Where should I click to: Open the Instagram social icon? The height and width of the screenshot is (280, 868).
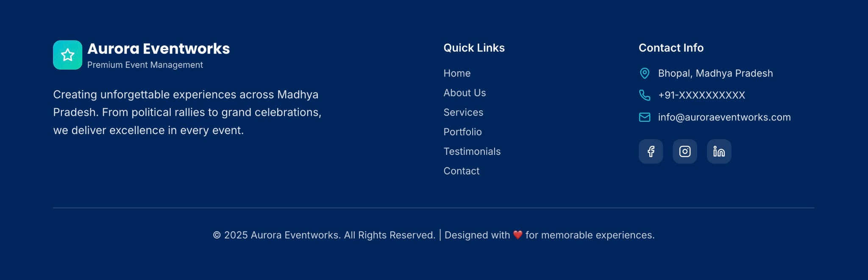point(685,151)
